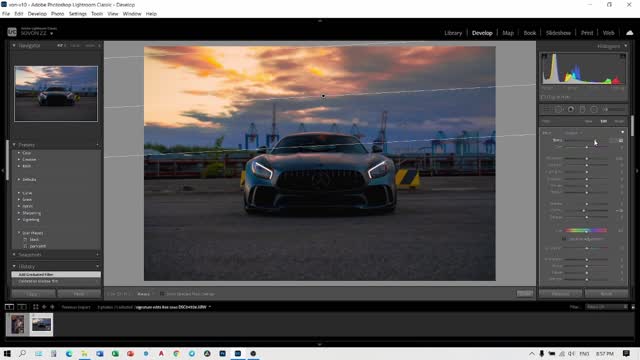Viewport: 640px width, 360px height.
Task: Click the Navigator preview image
Action: point(56,94)
